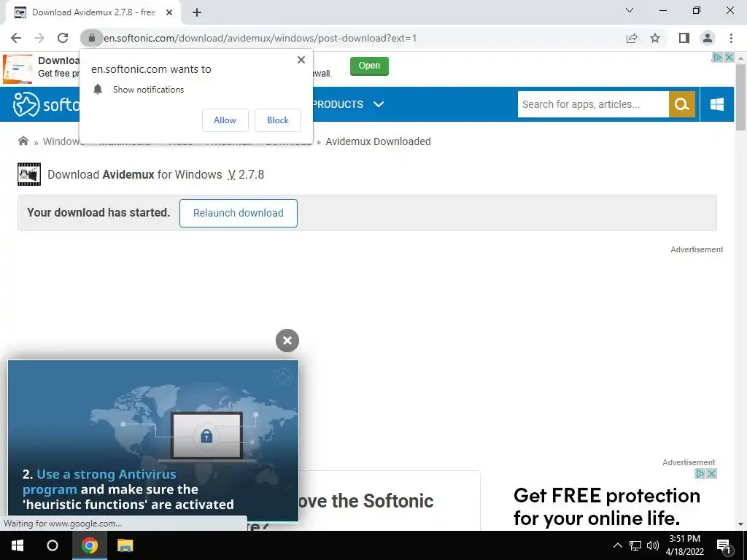Click the Get FREE protection ad text

click(606, 507)
